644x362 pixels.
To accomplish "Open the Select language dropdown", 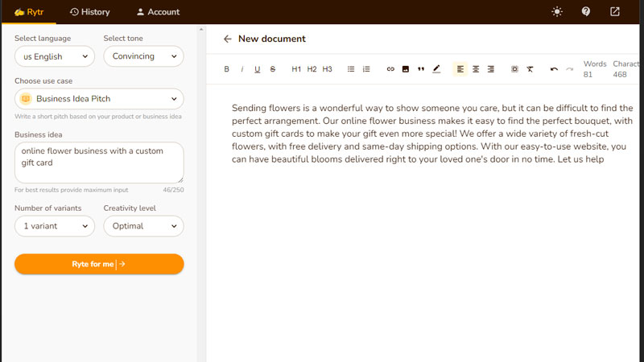I will tap(55, 56).
